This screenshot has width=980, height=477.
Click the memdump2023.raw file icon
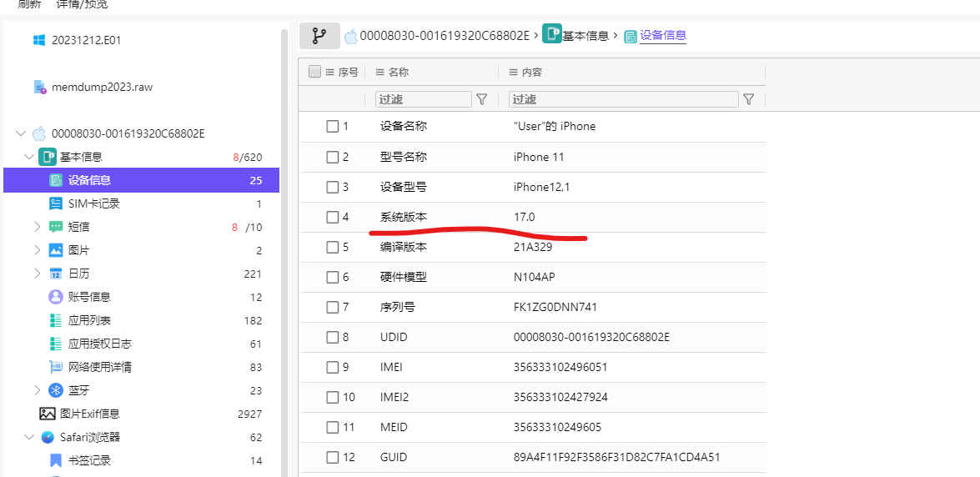39,87
